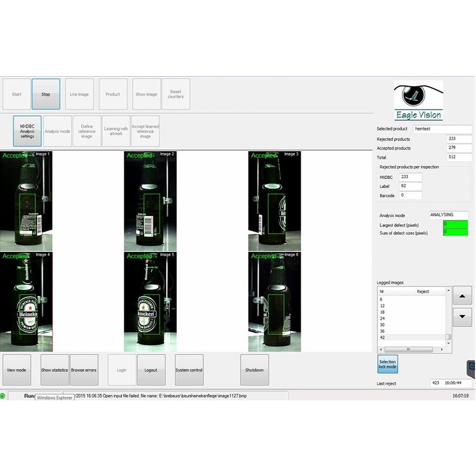Screen dimensions: 476x476
Task: Click the green Largest defect indicator
Action: 455,224
